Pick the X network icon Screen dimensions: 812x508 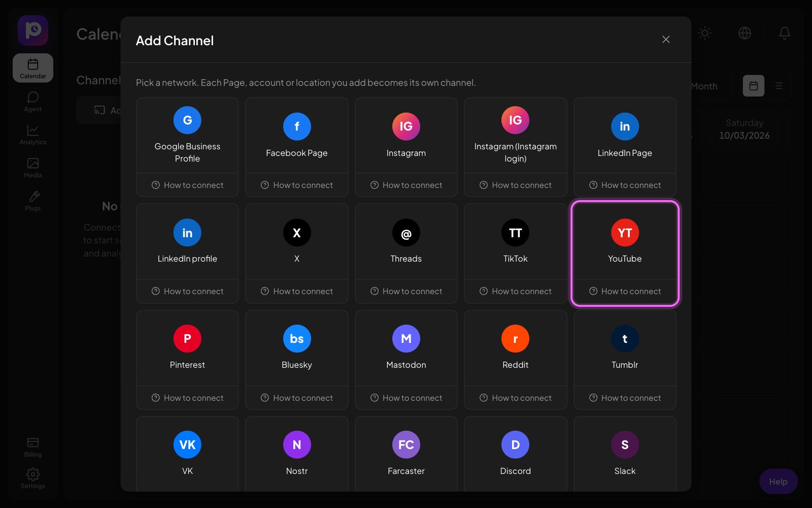point(297,233)
